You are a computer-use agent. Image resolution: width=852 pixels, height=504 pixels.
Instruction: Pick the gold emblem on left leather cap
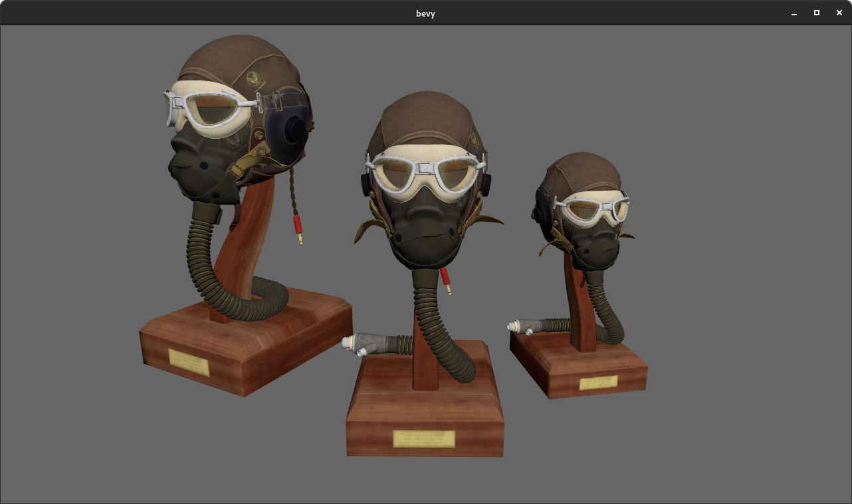[254, 79]
